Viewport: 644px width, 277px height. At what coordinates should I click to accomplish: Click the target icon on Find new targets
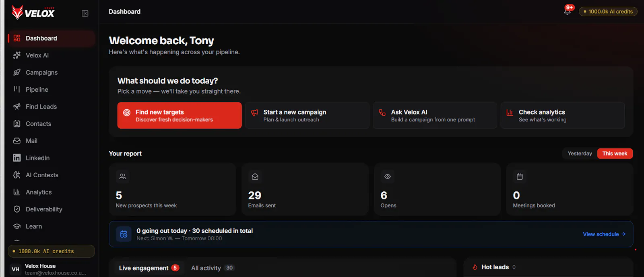(127, 113)
